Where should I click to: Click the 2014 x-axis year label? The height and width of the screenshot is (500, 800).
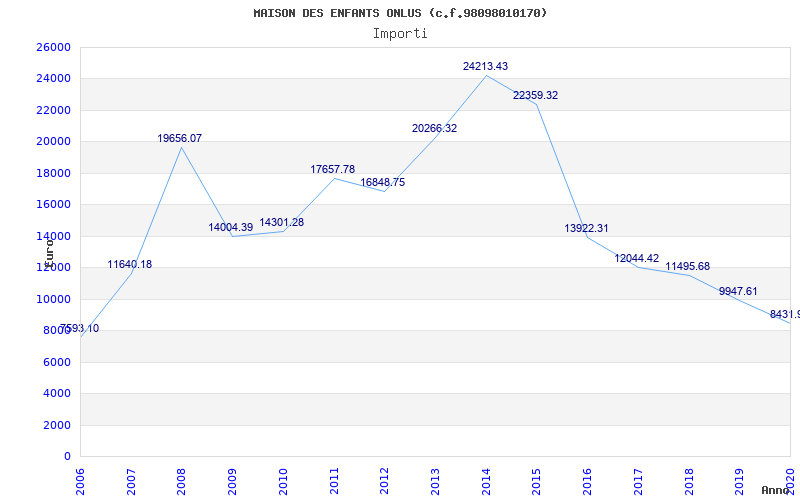click(486, 481)
